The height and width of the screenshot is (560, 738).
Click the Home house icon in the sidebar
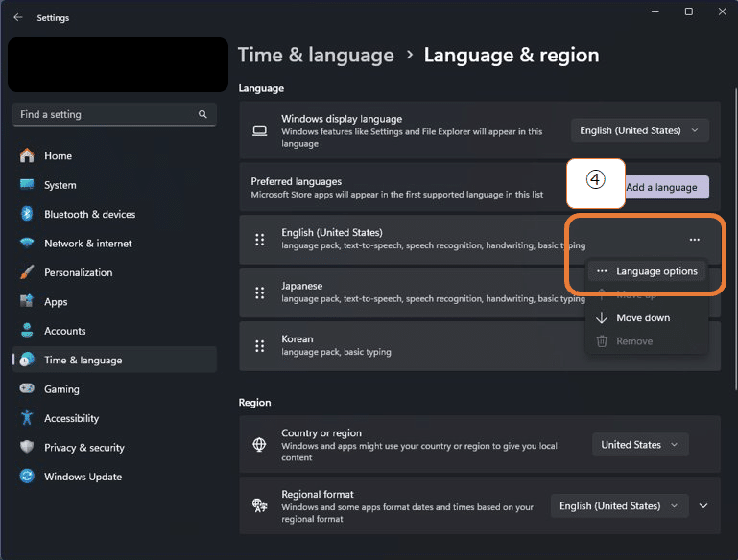coord(27,155)
